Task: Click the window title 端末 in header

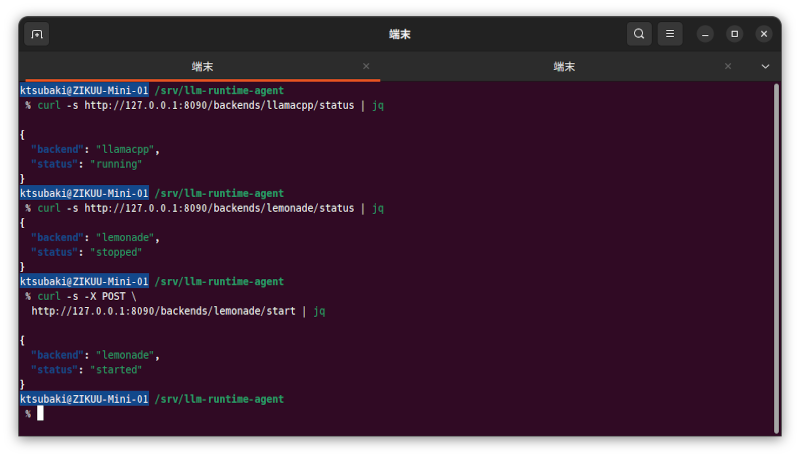Action: 399,34
